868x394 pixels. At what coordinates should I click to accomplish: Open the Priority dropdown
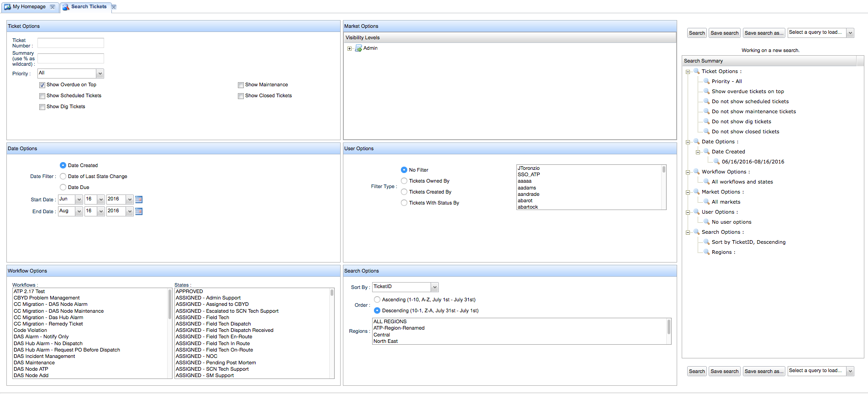[100, 74]
